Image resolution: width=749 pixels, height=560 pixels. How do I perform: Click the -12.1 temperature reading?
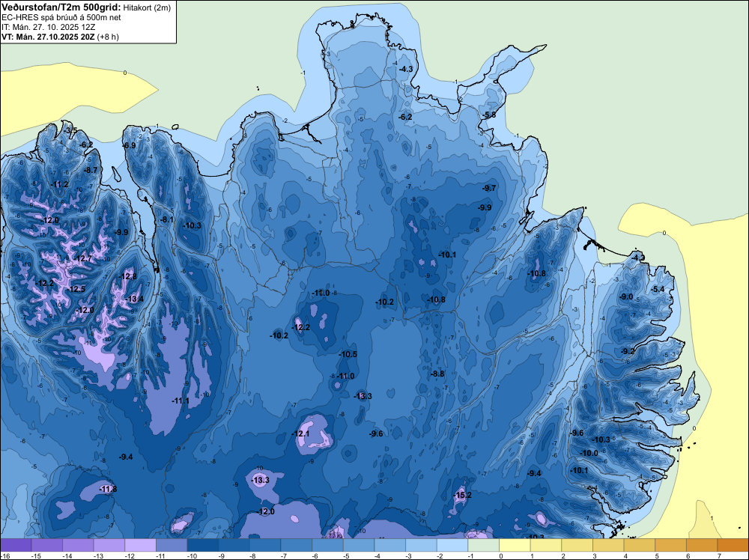301,433
